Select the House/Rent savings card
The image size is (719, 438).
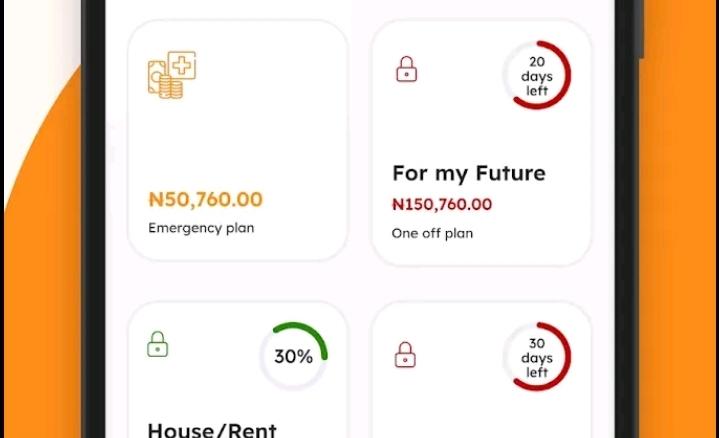coord(238,370)
